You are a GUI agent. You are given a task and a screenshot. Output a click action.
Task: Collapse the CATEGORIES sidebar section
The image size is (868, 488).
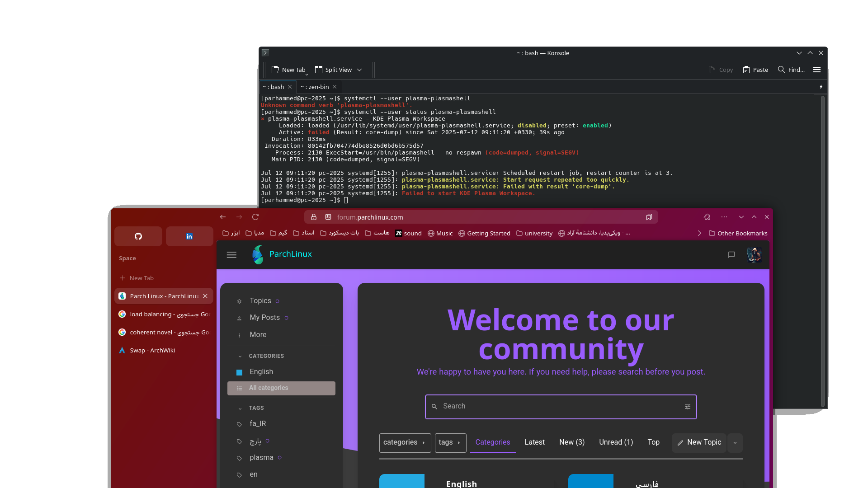point(266,356)
